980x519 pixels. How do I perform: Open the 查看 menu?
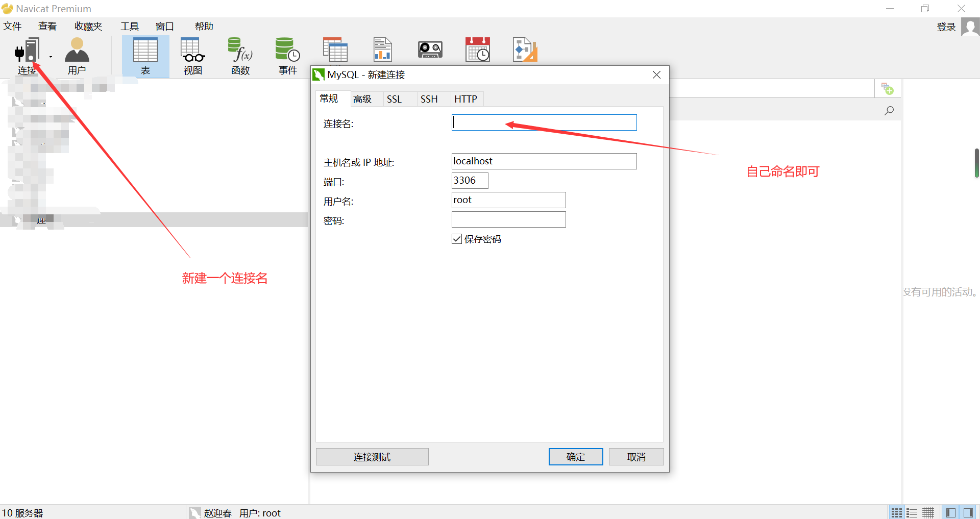[x=47, y=26]
